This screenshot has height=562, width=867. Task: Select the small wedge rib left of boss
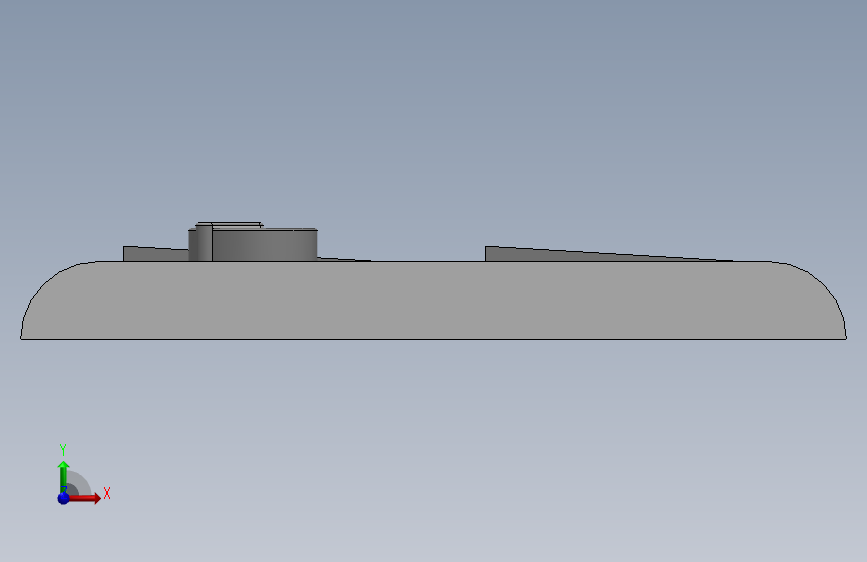[155, 254]
